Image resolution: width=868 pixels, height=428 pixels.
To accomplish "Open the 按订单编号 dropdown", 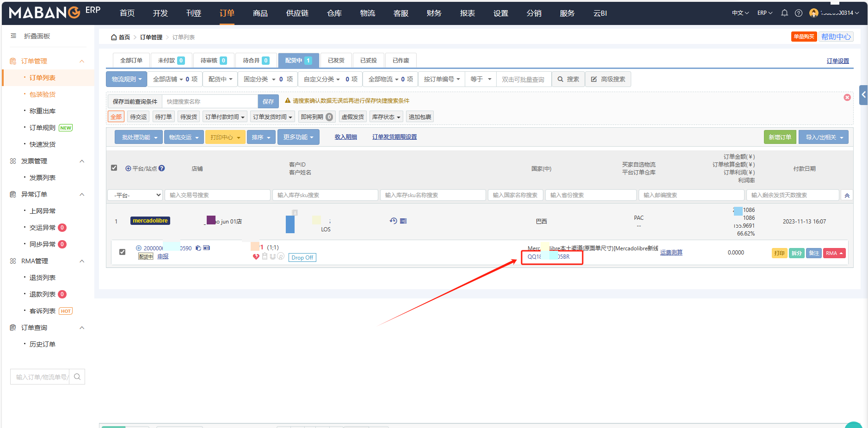I will click(442, 79).
